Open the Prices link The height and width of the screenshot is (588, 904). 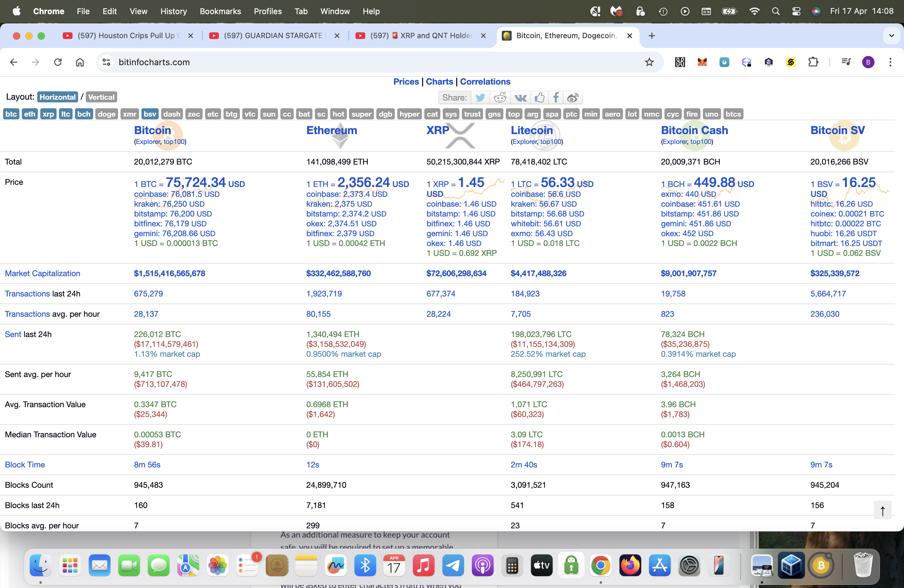[x=406, y=82]
